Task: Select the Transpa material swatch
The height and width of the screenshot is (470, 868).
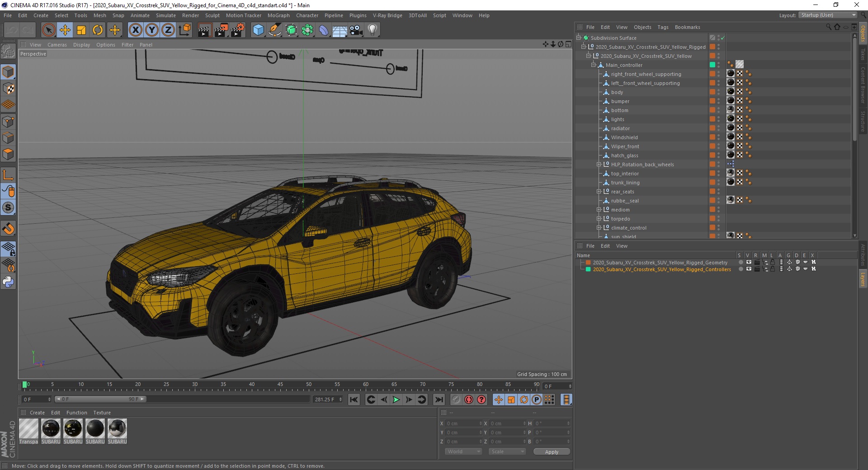Action: tap(28, 431)
